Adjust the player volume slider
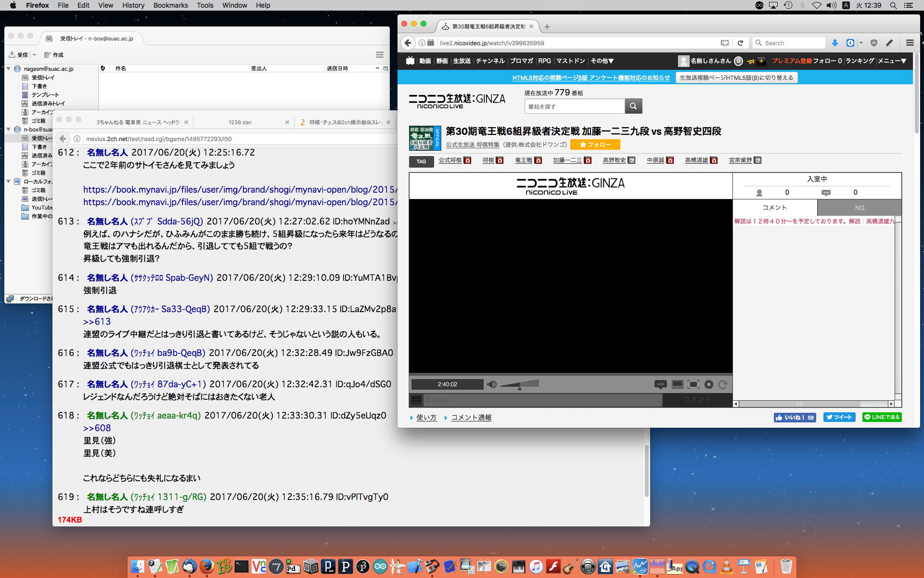Image resolution: width=924 pixels, height=578 pixels. pos(519,384)
